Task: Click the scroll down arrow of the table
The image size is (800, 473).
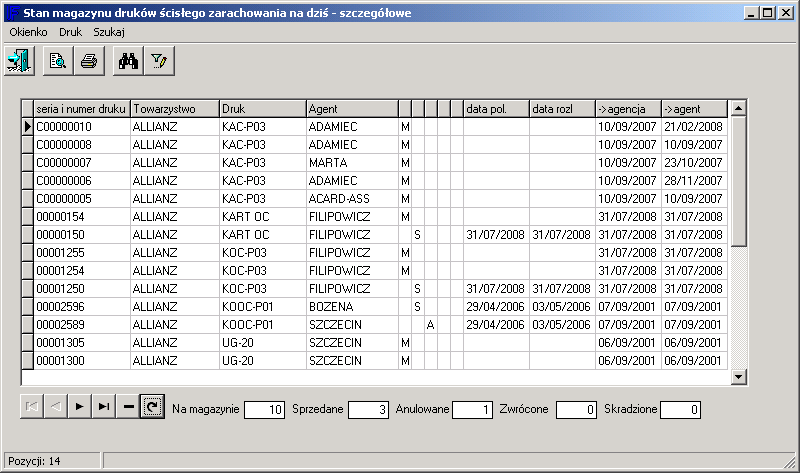Action: [x=738, y=377]
